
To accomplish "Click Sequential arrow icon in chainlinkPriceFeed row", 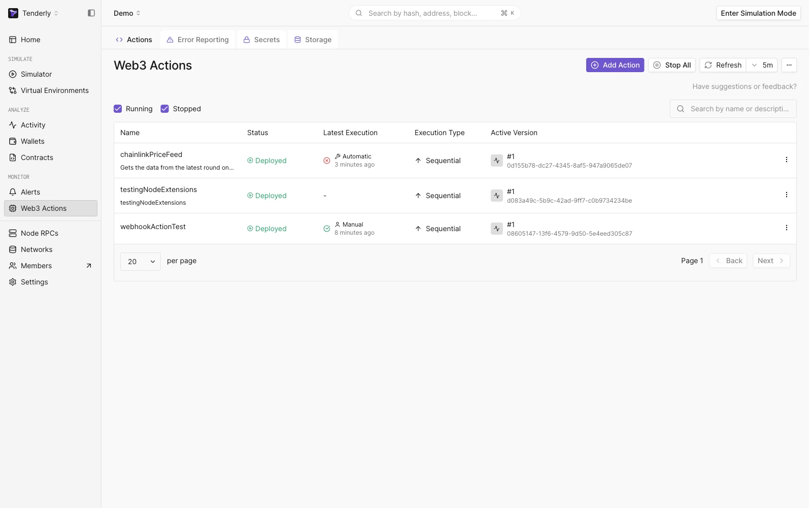I will 418,161.
